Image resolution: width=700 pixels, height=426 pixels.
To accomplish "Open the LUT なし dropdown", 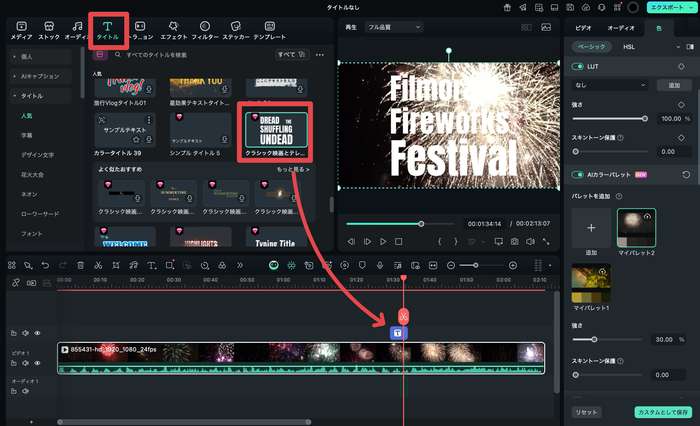I will tap(610, 85).
